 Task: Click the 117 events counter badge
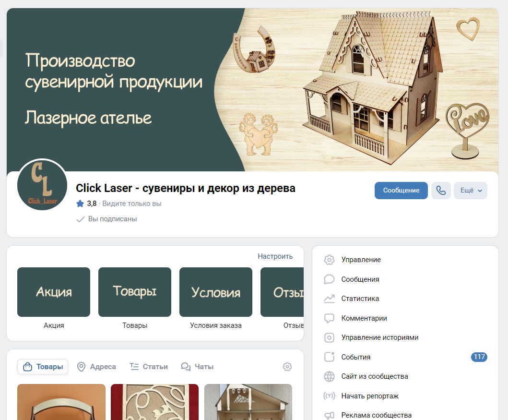point(479,357)
